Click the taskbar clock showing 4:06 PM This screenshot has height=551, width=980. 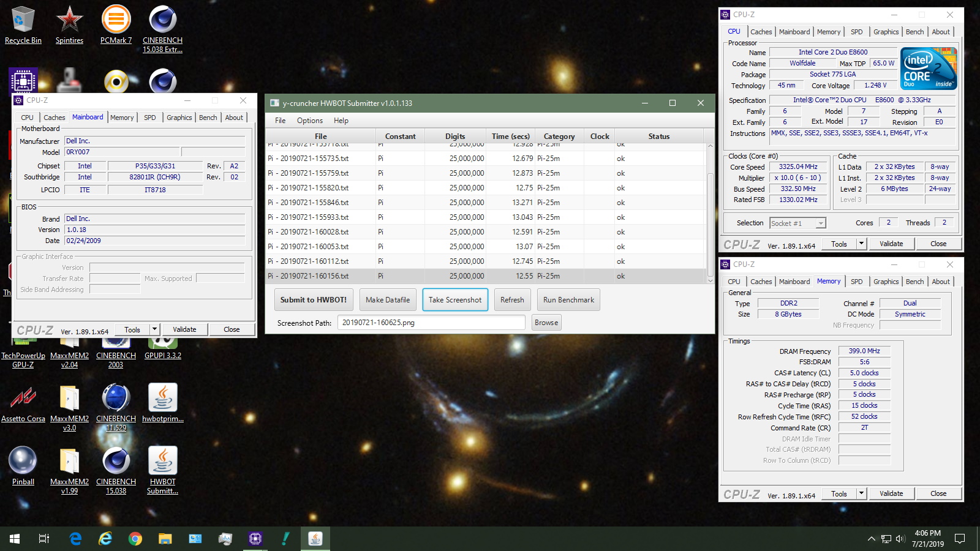(x=927, y=539)
